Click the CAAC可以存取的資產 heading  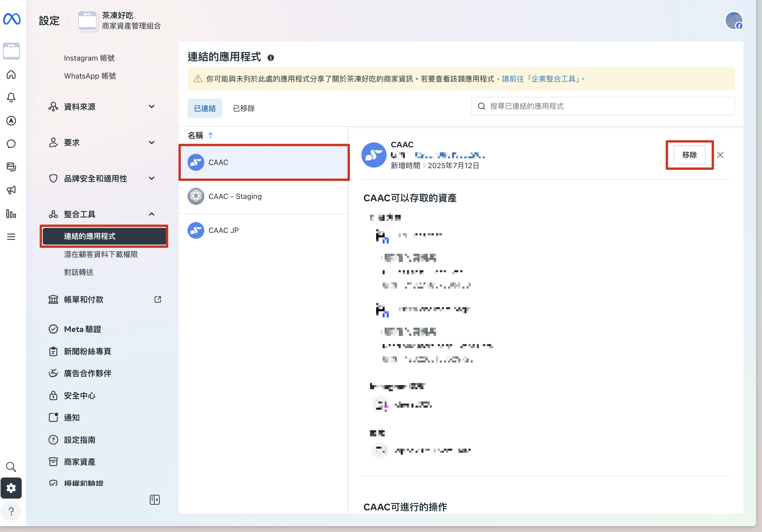coord(410,198)
